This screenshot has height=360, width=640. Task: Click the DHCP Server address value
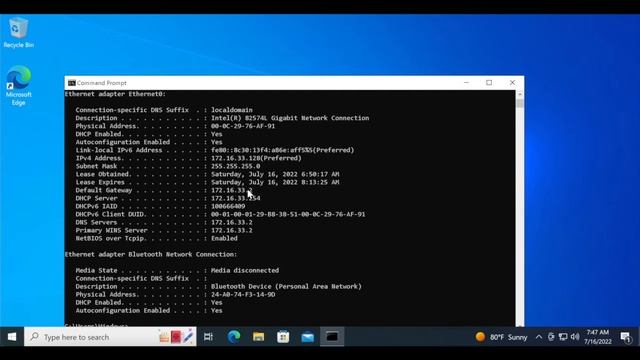235,198
